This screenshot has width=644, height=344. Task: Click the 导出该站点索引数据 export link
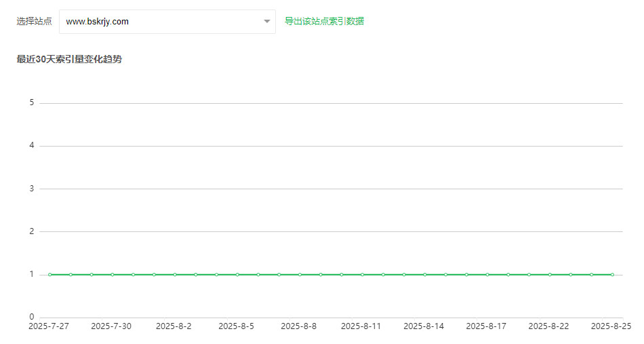coord(324,21)
